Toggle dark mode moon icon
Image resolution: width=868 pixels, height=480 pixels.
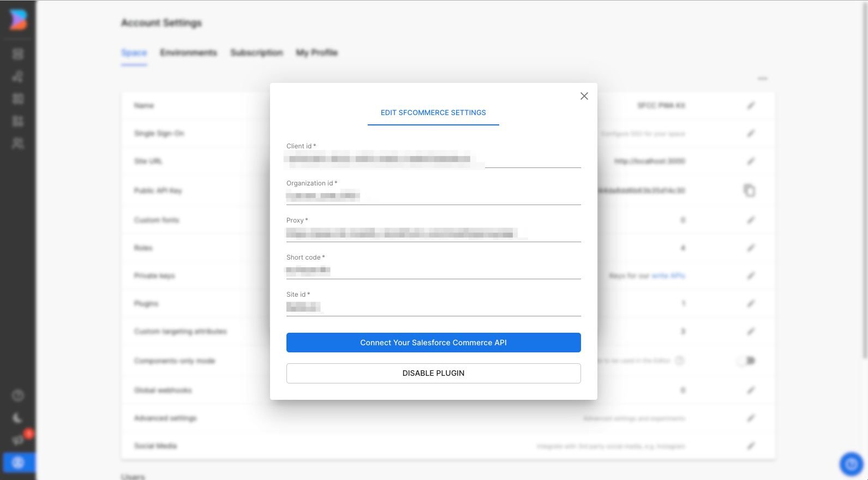pos(18,418)
